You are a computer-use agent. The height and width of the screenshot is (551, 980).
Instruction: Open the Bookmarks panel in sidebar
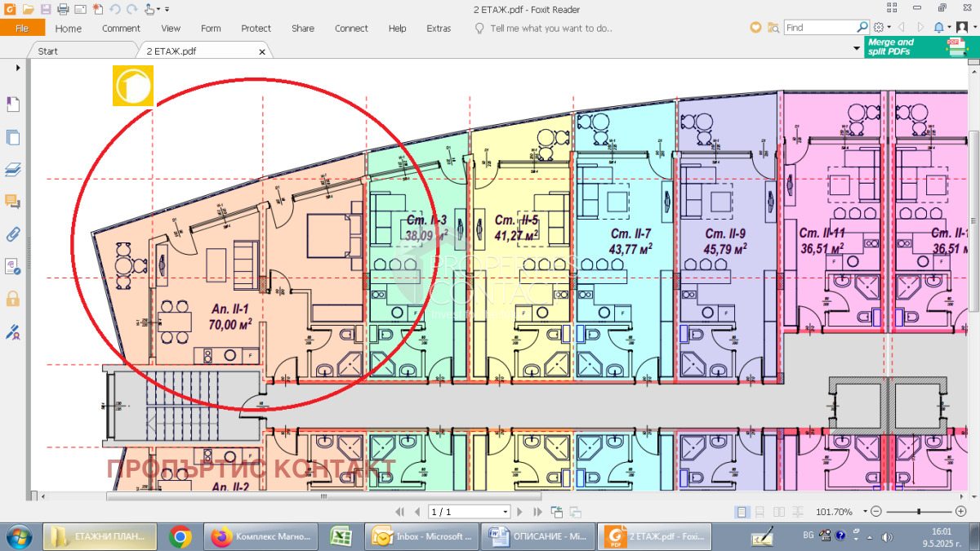click(x=13, y=104)
